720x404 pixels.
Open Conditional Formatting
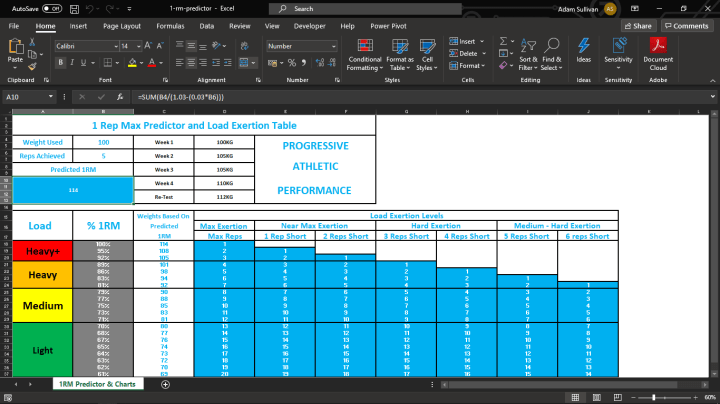pyautogui.click(x=365, y=55)
